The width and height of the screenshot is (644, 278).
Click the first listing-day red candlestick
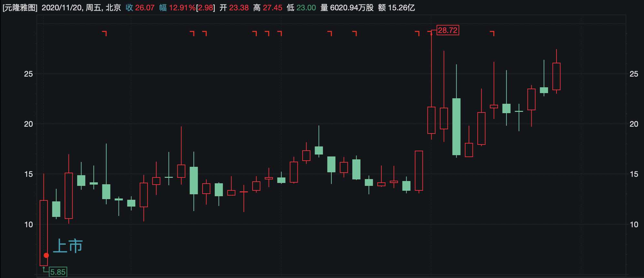click(x=44, y=233)
